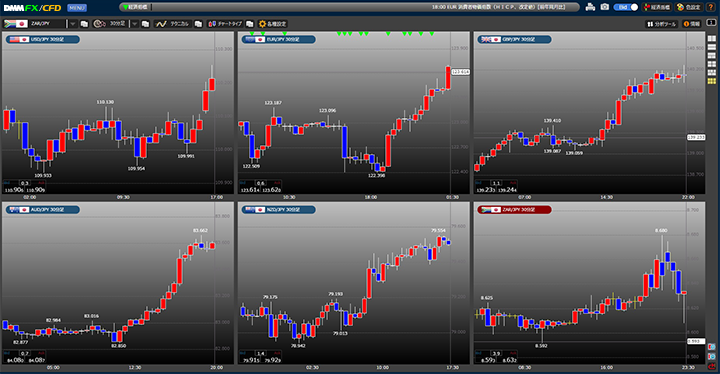The height and width of the screenshot is (374, 720).
Task: Open the orange 情報 info button
Action: (692, 24)
